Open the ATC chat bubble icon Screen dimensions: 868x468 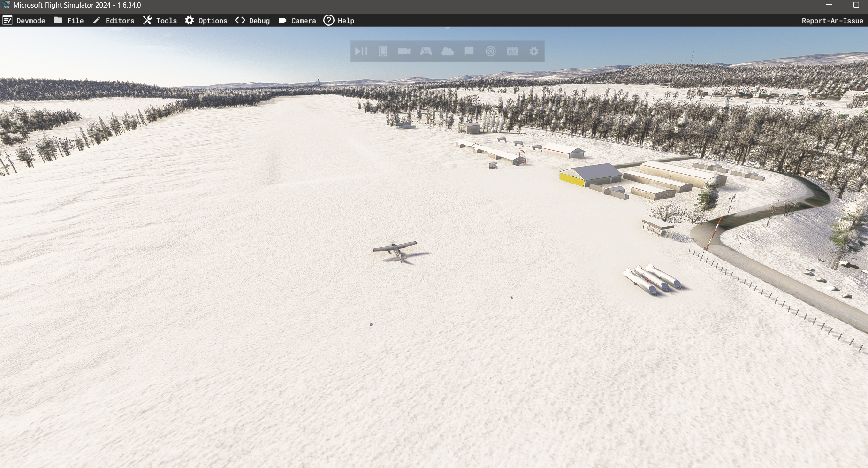469,51
